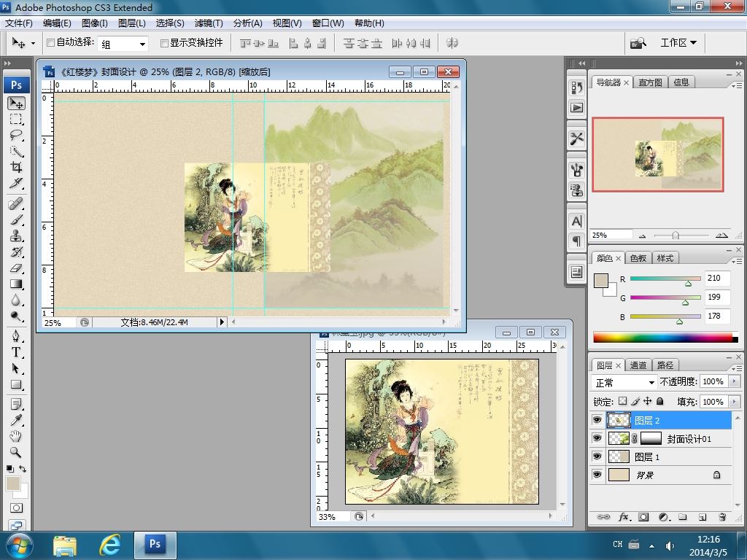Open the 填充 slider arrow
747x560 pixels.
734,402
